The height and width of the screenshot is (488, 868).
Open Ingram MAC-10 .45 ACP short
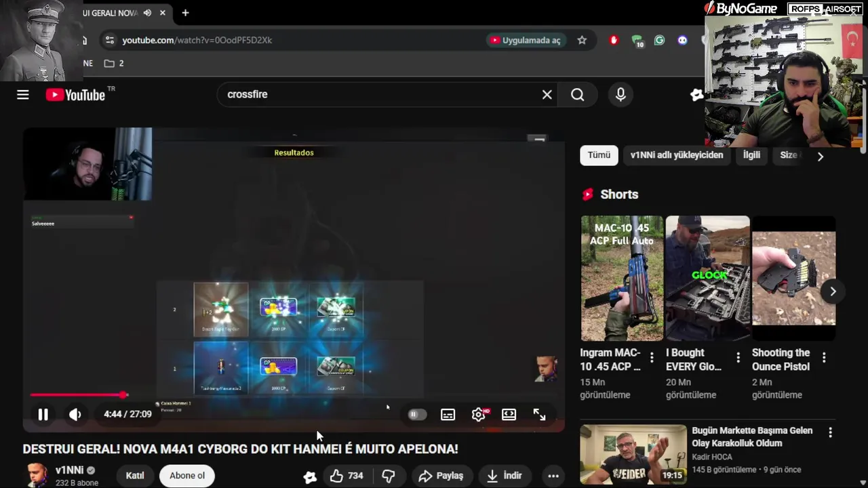tap(622, 279)
